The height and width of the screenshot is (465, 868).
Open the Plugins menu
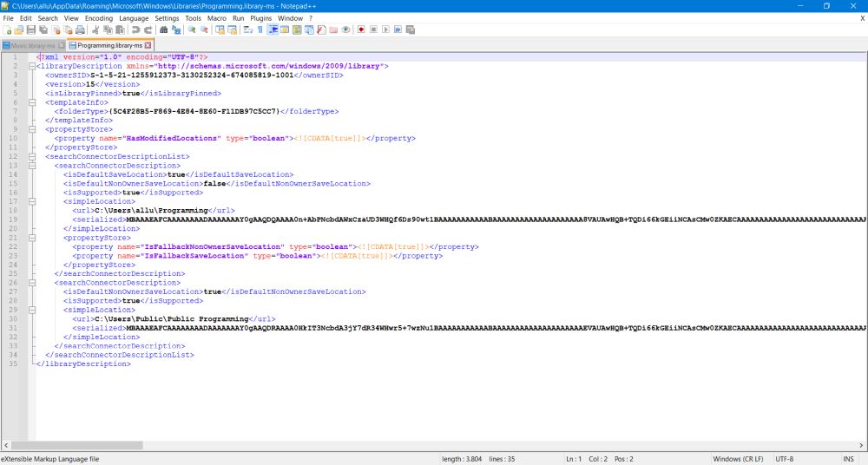(260, 18)
